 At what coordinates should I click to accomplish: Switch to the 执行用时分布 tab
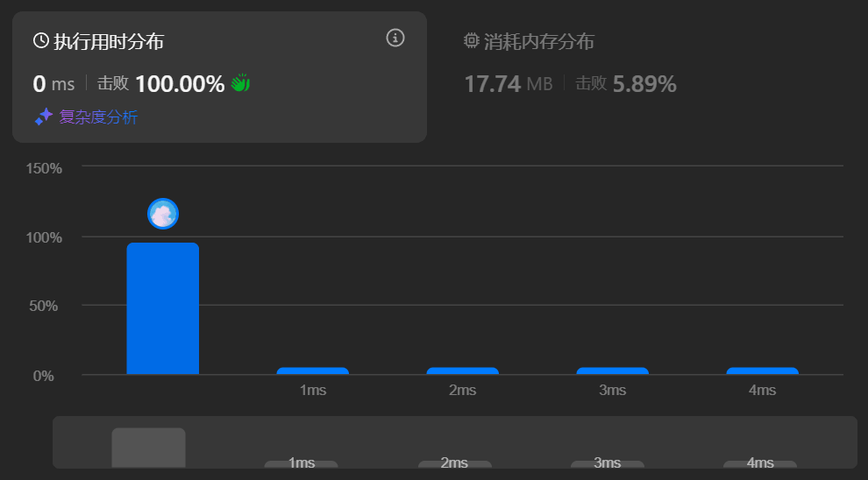(108, 41)
